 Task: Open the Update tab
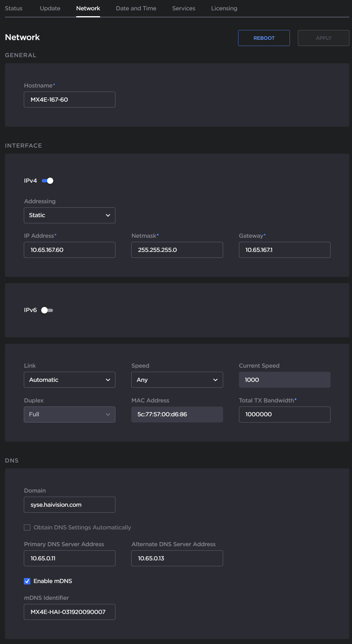tap(50, 8)
